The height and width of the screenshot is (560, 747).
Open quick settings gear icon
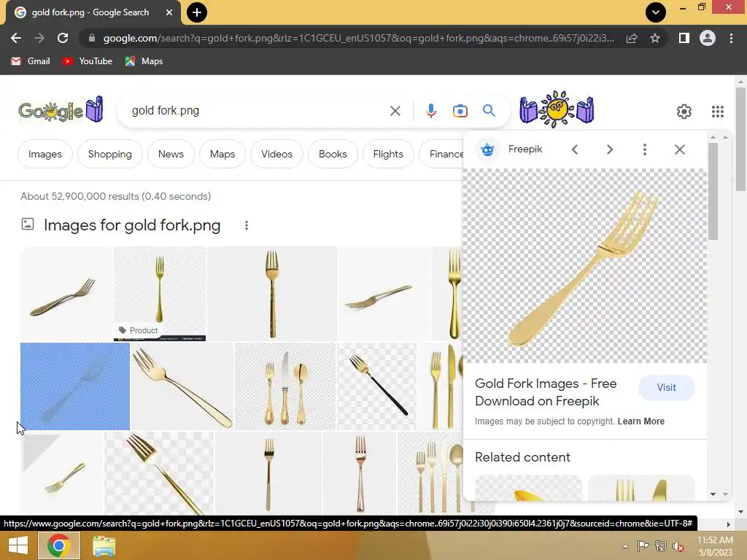click(684, 112)
